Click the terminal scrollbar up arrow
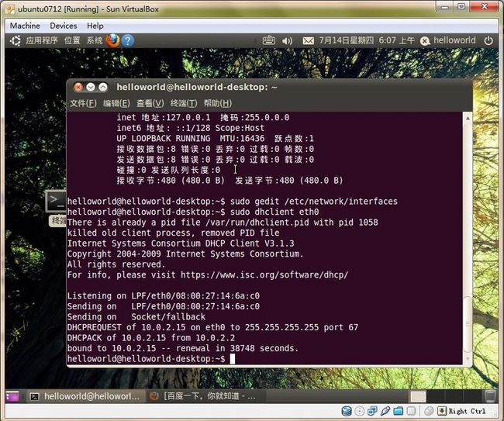 point(468,119)
